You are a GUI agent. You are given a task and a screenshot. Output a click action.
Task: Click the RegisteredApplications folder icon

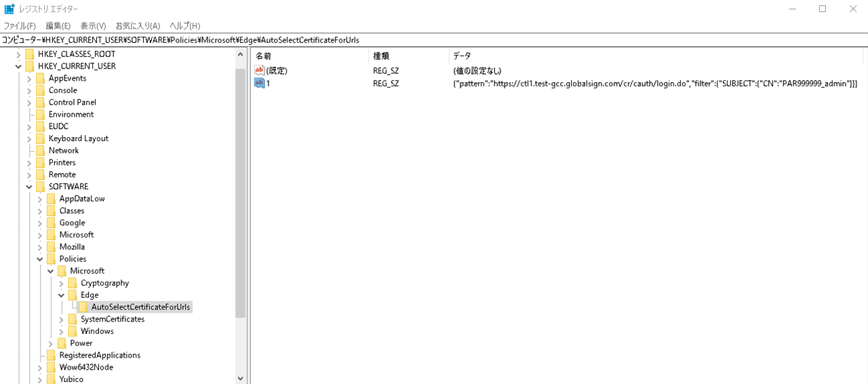52,356
